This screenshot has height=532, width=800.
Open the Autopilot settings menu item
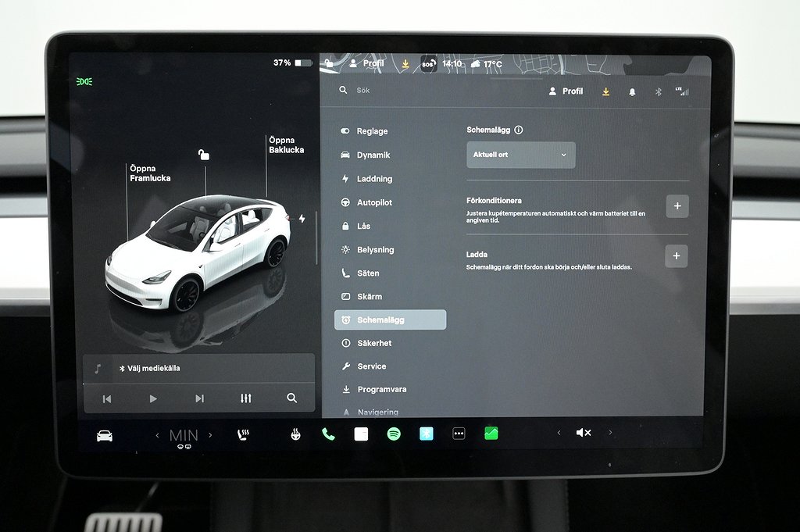(374, 202)
